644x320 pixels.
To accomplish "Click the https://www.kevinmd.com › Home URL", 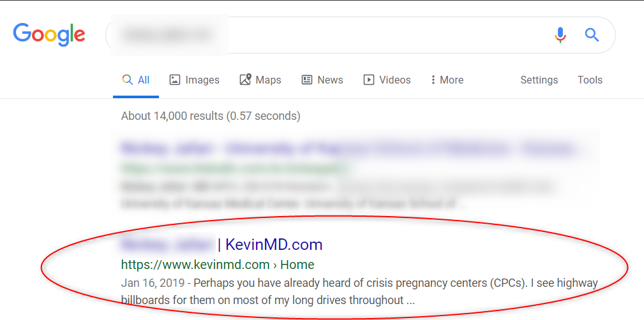I will tap(218, 265).
